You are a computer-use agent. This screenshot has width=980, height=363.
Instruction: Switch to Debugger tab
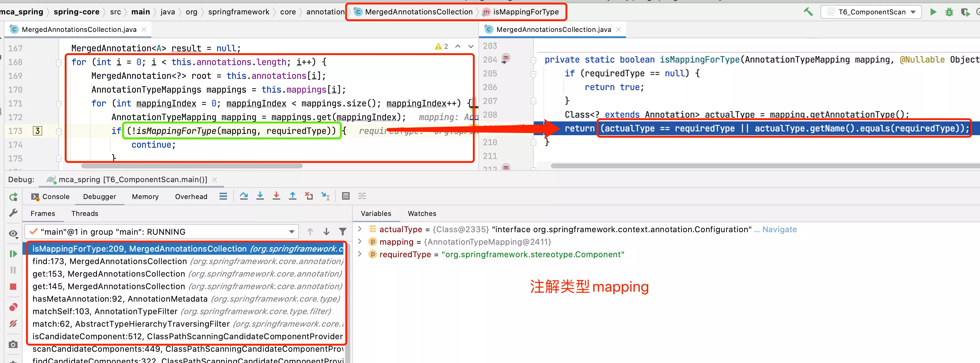[x=100, y=197]
